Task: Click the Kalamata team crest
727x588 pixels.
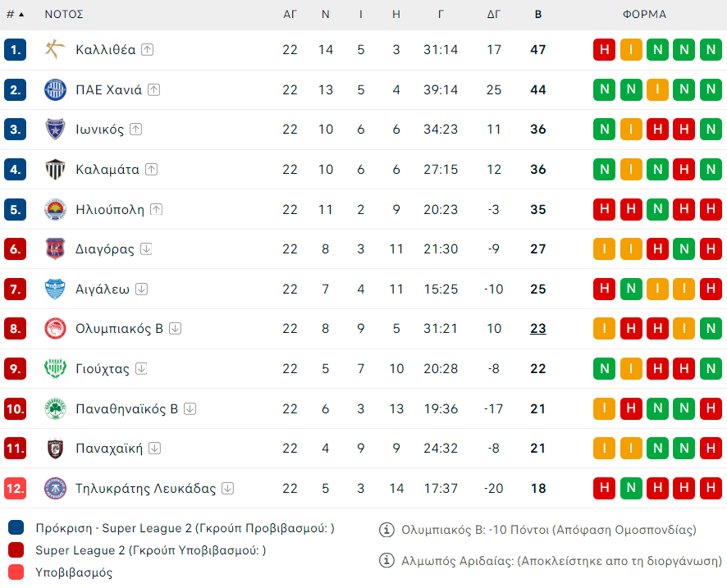Action: coord(55,170)
